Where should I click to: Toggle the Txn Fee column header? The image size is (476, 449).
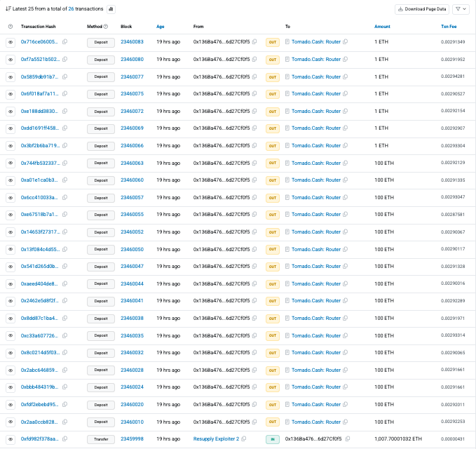point(449,27)
